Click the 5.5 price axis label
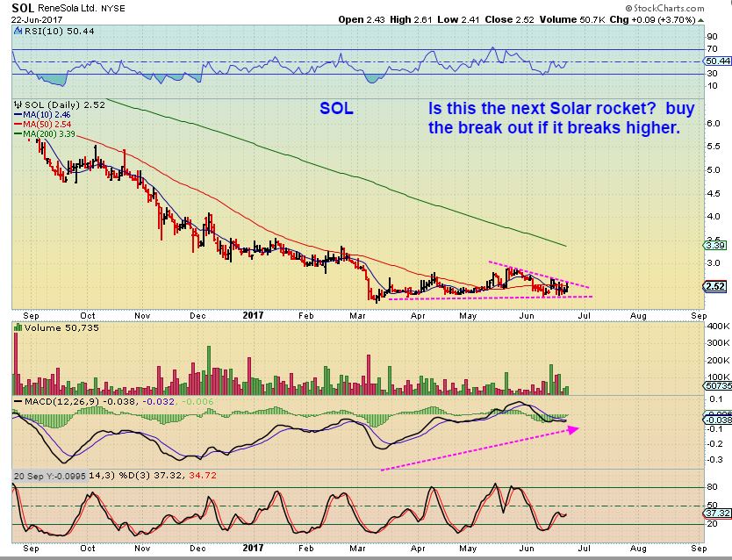This screenshot has width=732, height=560. [714, 146]
